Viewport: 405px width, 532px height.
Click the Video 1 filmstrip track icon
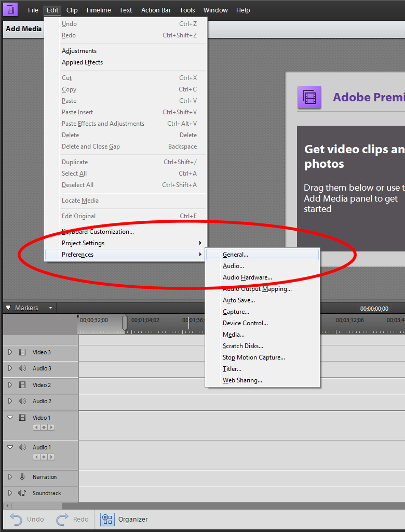[x=22, y=418]
